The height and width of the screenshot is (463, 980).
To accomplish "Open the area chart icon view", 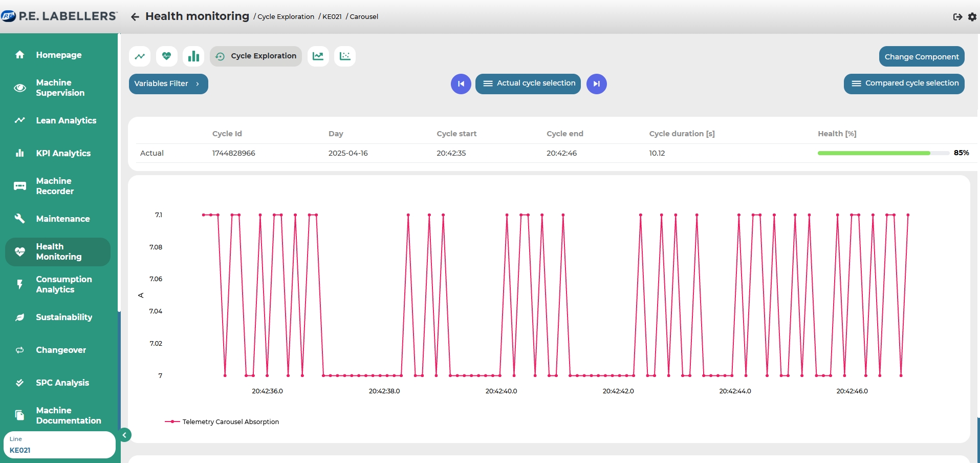I will tap(318, 56).
